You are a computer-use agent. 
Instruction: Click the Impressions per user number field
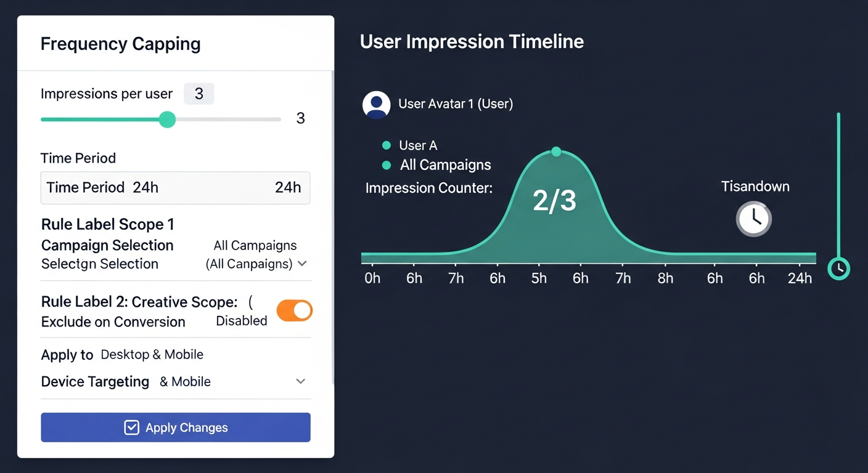(x=199, y=94)
